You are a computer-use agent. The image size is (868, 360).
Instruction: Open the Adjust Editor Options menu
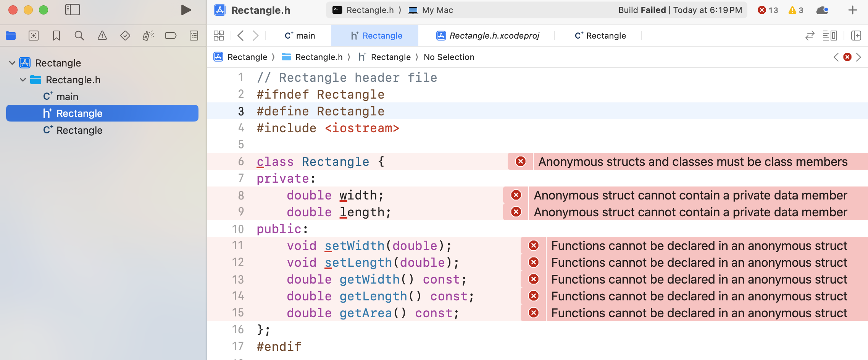tap(830, 36)
